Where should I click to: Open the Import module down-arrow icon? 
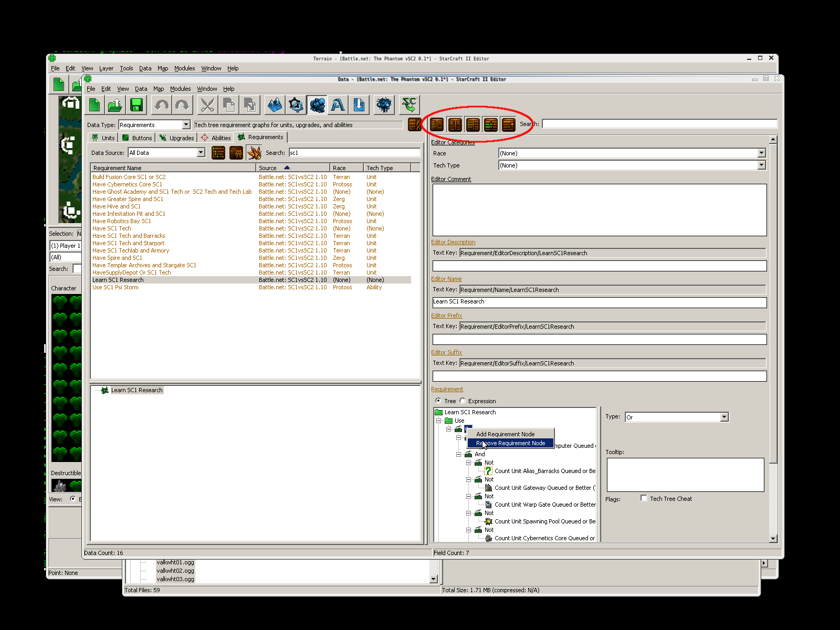click(359, 106)
